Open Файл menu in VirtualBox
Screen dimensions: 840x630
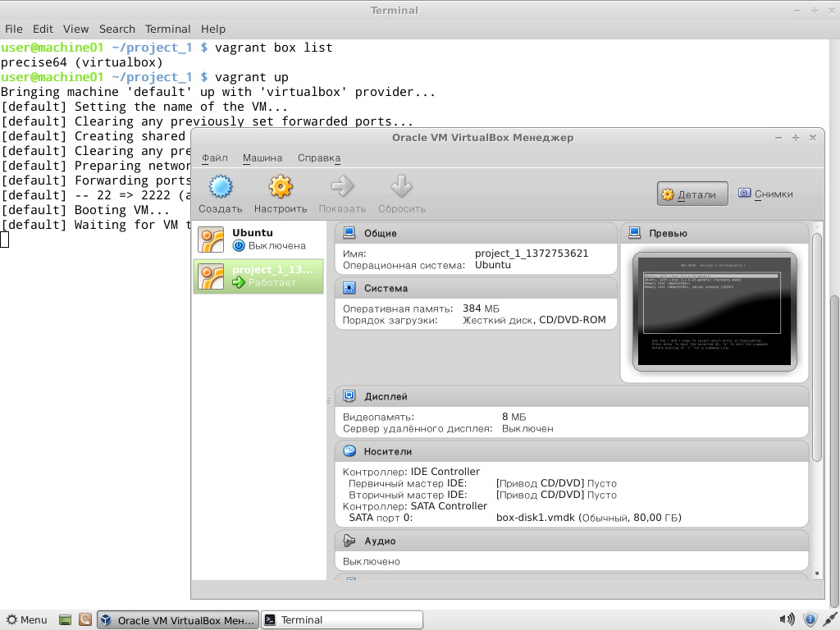[x=215, y=158]
